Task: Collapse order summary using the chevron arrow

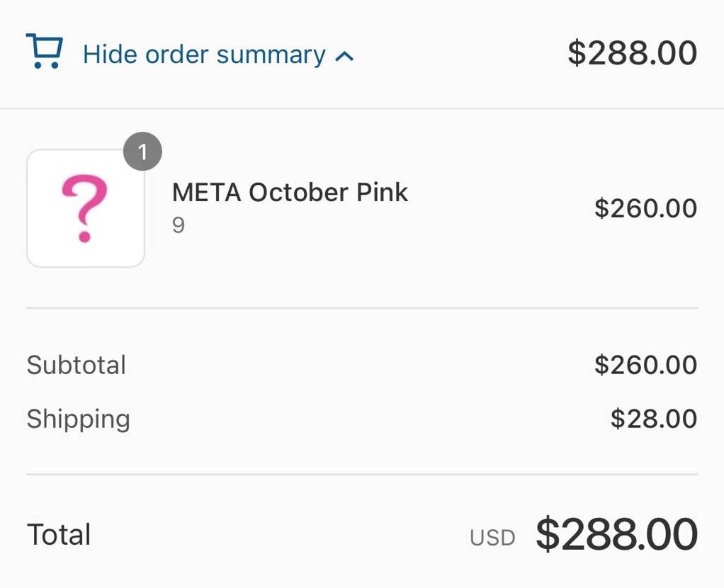Action: click(x=344, y=56)
